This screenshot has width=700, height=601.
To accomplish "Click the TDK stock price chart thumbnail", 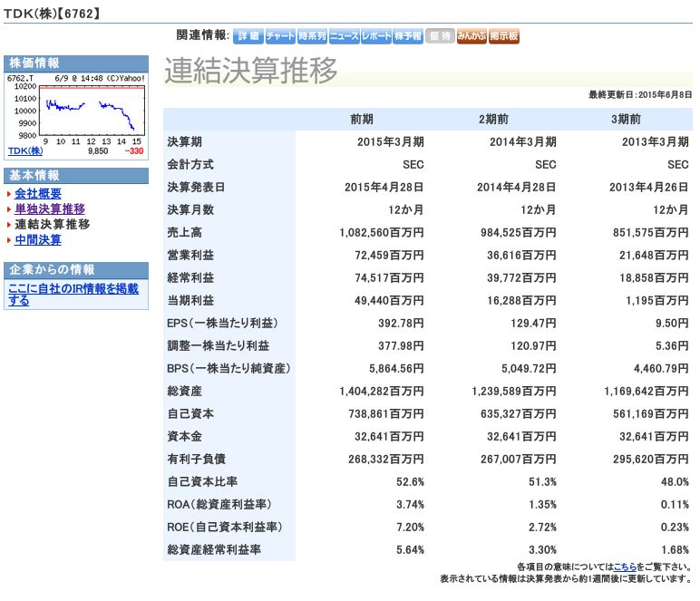I will (76, 110).
